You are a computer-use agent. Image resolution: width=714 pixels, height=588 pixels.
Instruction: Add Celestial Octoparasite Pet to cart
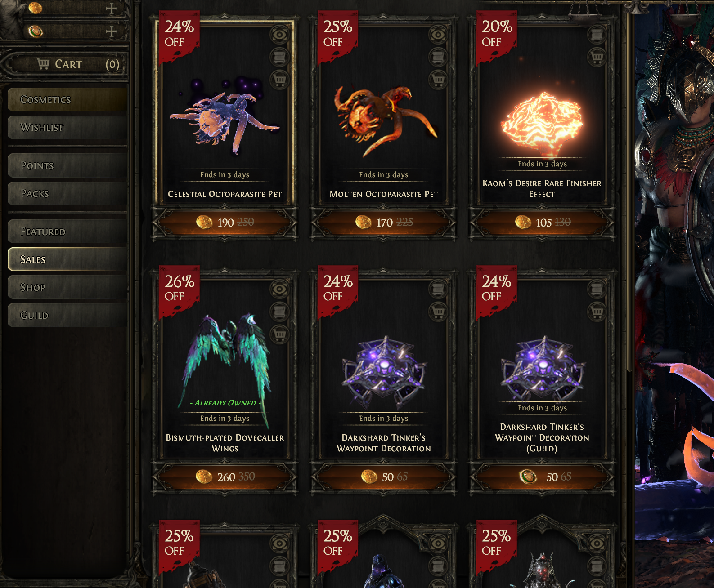click(279, 80)
